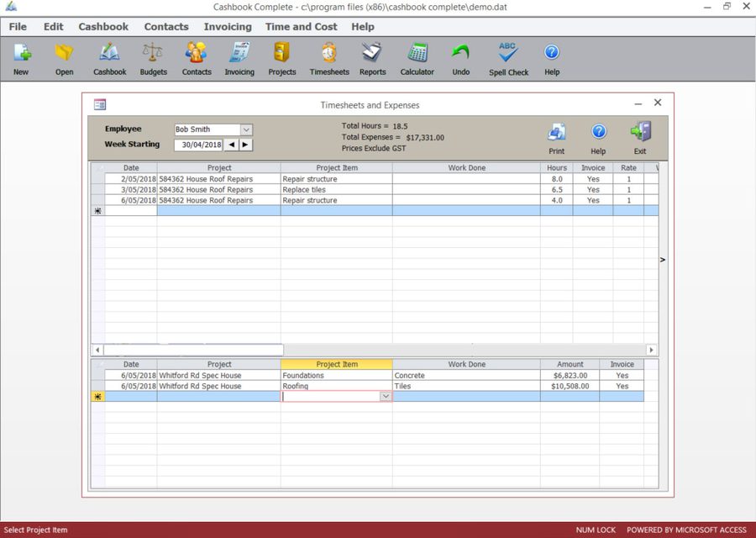Screen dimensions: 756x538
Task: Click the Work Done header in timesheet grid
Action: (x=466, y=168)
